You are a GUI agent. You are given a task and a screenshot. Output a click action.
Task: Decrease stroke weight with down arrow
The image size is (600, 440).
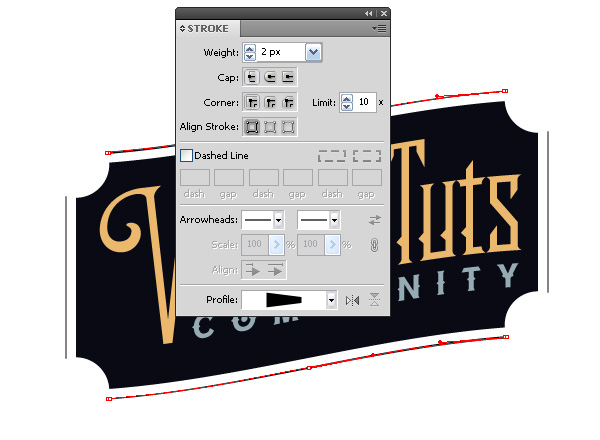(249, 56)
